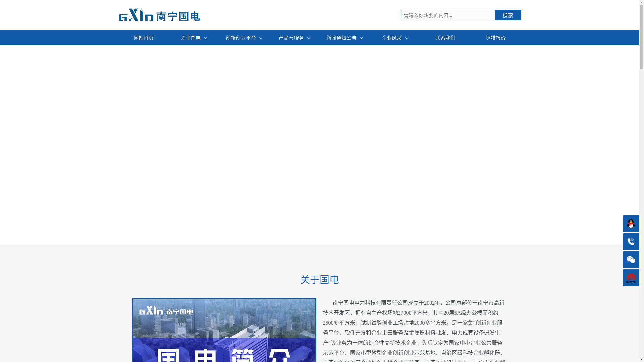This screenshot has height=362, width=644.
Task: Click the phone contact floating icon
Action: click(x=631, y=242)
